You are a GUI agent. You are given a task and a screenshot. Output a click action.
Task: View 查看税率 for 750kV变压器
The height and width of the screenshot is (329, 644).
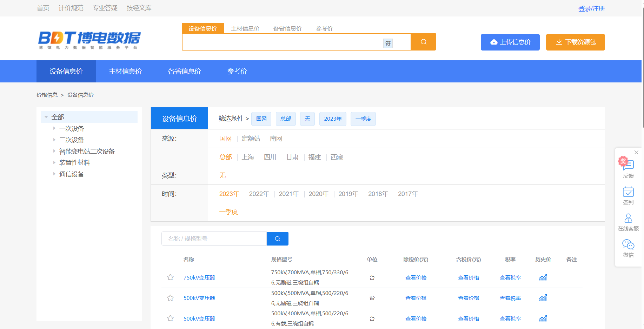(x=510, y=277)
